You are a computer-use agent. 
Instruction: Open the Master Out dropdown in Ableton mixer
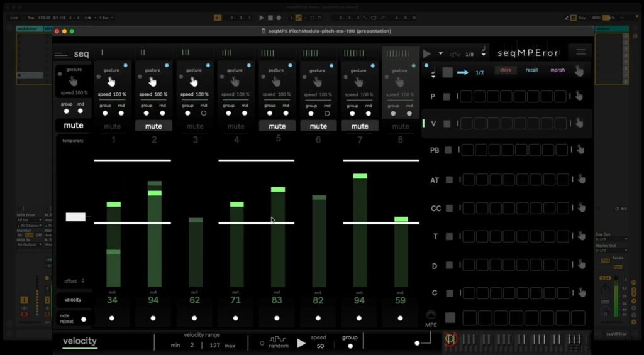point(611,250)
